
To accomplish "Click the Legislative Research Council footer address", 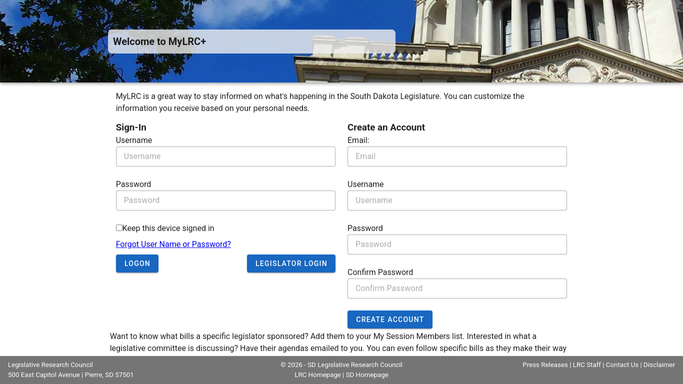I will [x=71, y=370].
